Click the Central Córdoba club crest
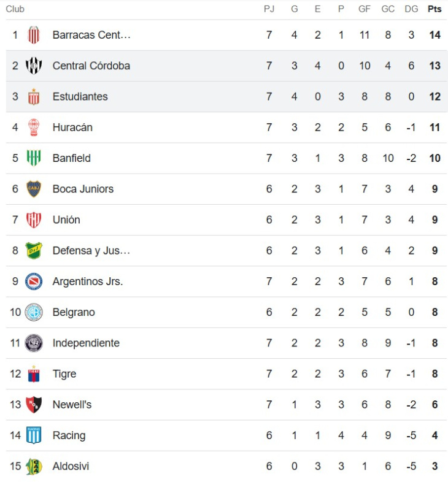 [34, 66]
